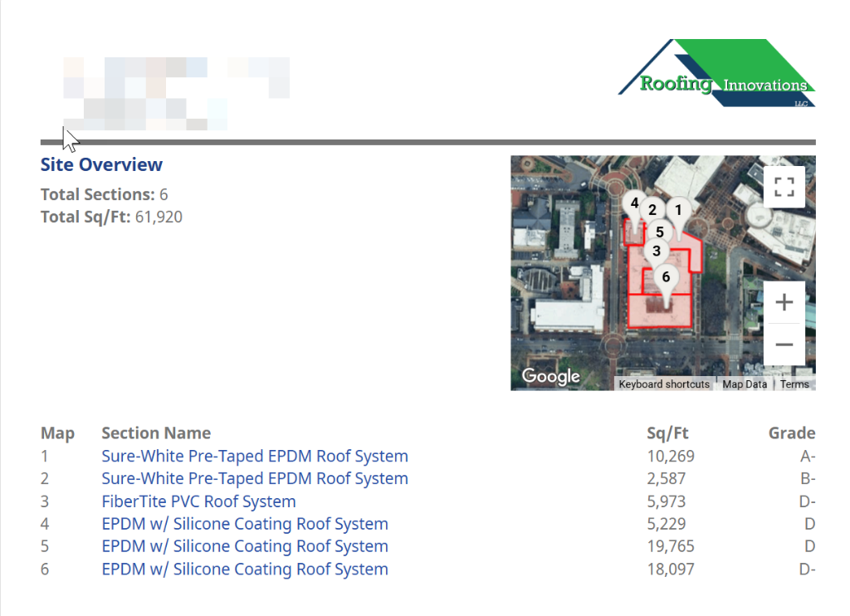The image size is (850, 616).
Task: Open section 1 Sure-White Pre-Taped EPDM link
Action: pyautogui.click(x=255, y=456)
